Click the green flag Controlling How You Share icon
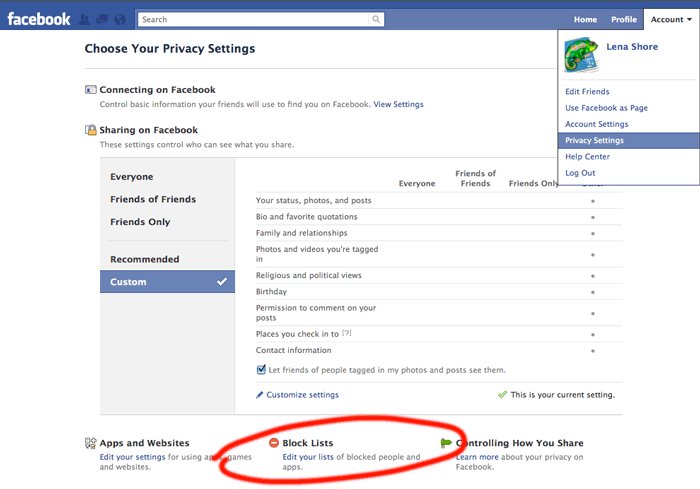Viewport: 700px width, 489px height. click(x=446, y=443)
